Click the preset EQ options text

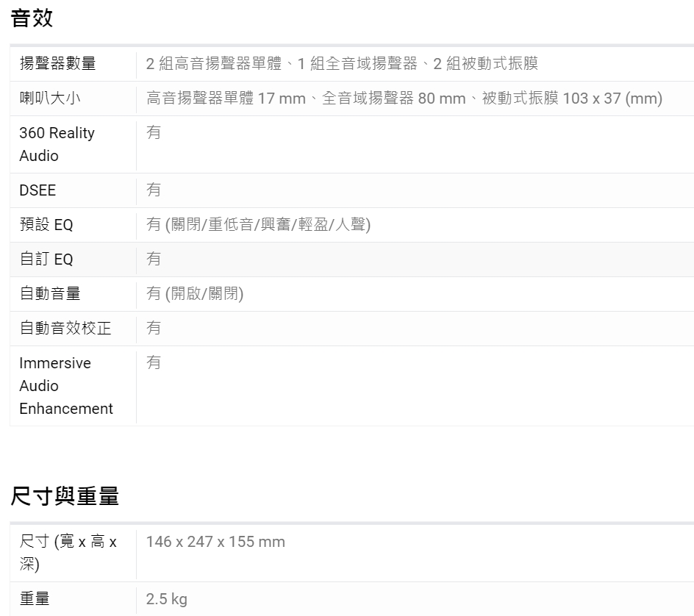pyautogui.click(x=258, y=225)
